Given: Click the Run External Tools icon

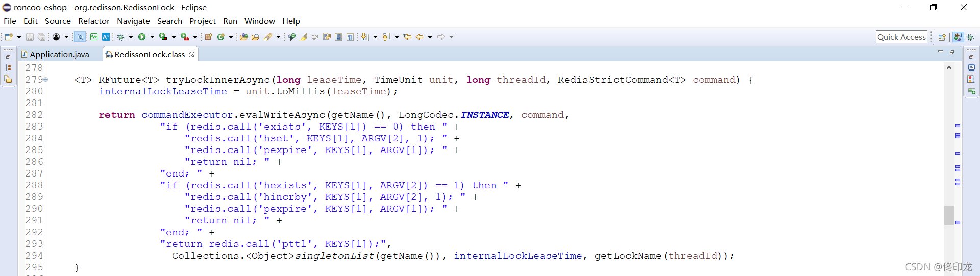Looking at the screenshot, I should coord(184,37).
